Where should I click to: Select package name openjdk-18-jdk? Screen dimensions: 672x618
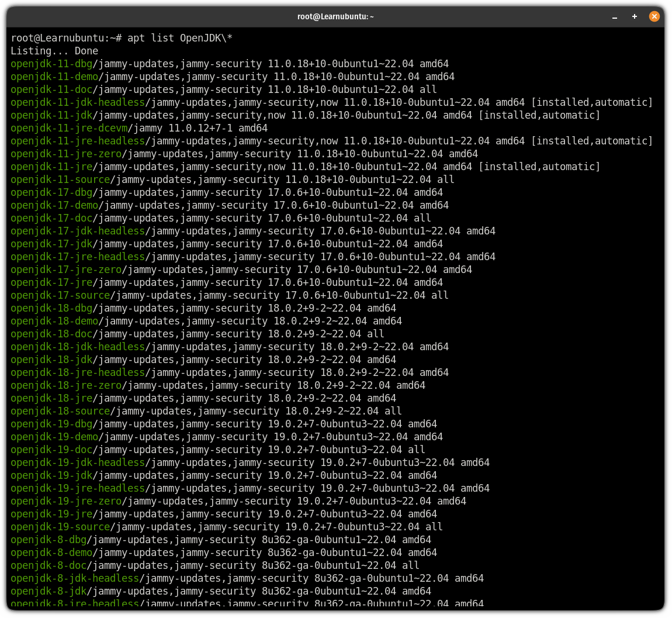[51, 360]
